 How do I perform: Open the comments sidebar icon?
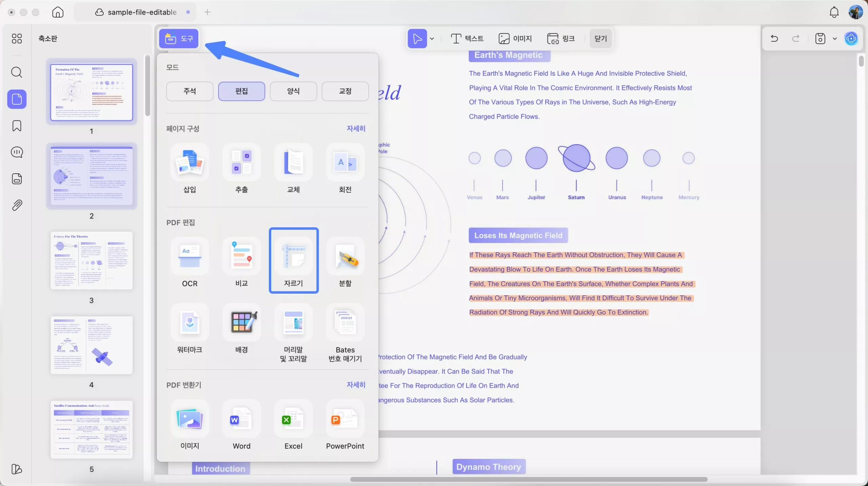point(17,152)
